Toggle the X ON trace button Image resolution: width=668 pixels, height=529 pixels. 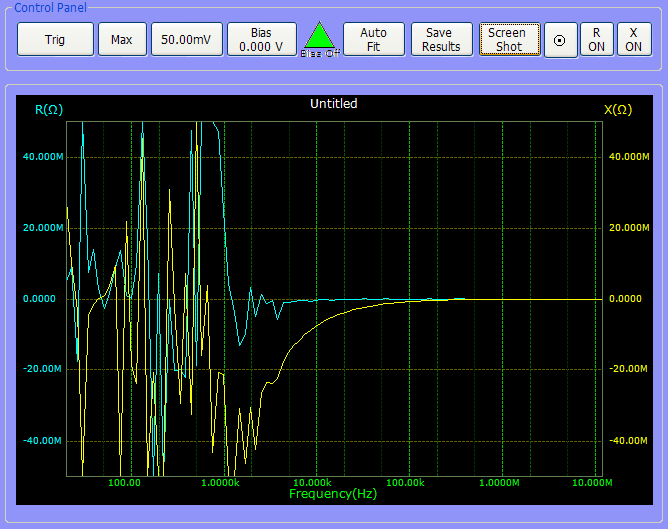point(633,40)
